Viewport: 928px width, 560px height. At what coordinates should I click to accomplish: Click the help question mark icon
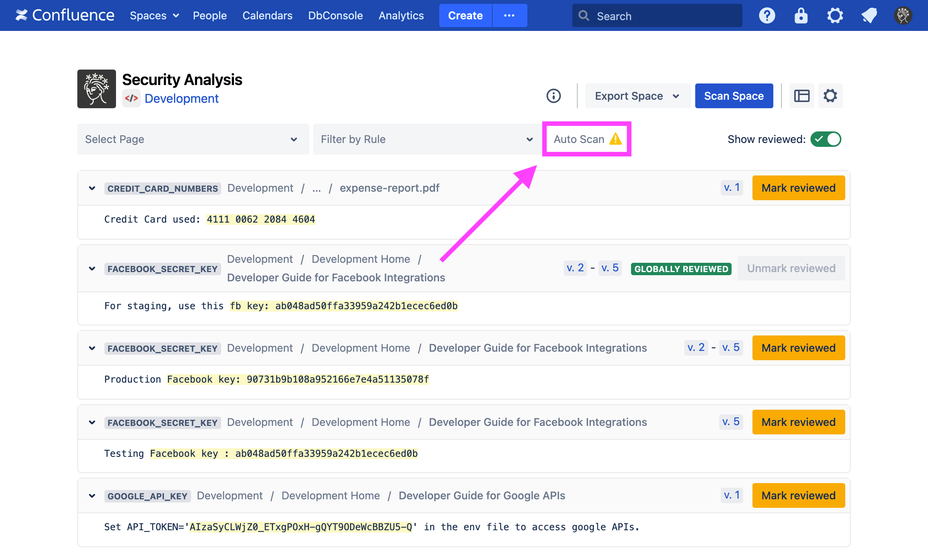pos(767,16)
